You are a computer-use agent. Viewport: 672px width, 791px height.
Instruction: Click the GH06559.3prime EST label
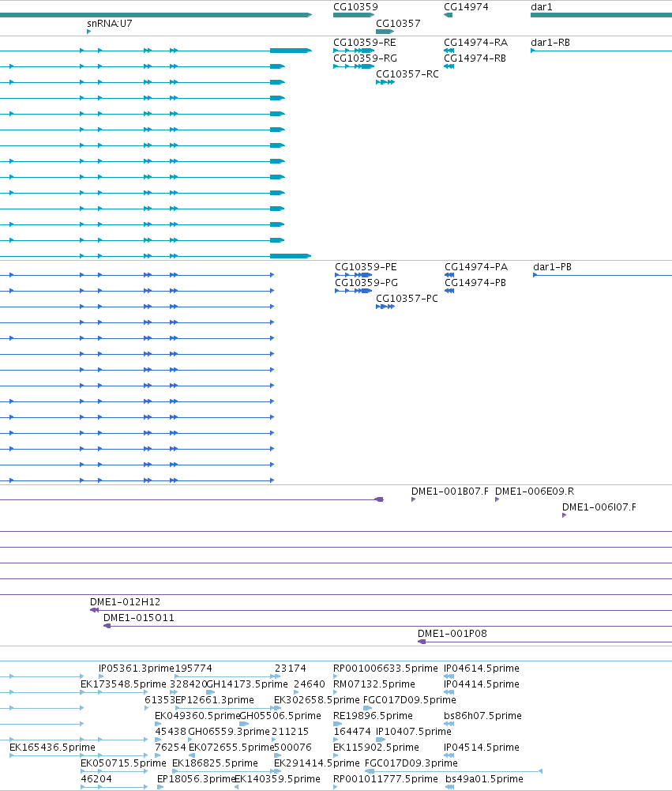229,732
